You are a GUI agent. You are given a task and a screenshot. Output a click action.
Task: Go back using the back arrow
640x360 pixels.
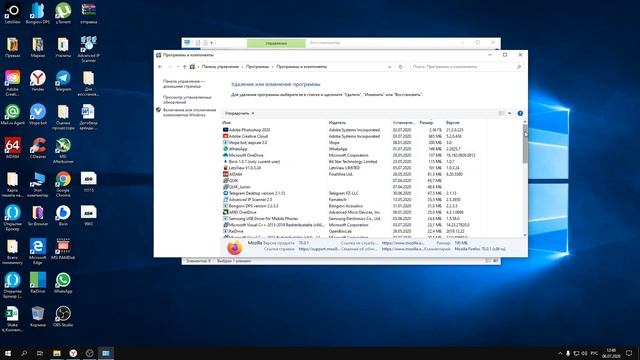(160, 67)
